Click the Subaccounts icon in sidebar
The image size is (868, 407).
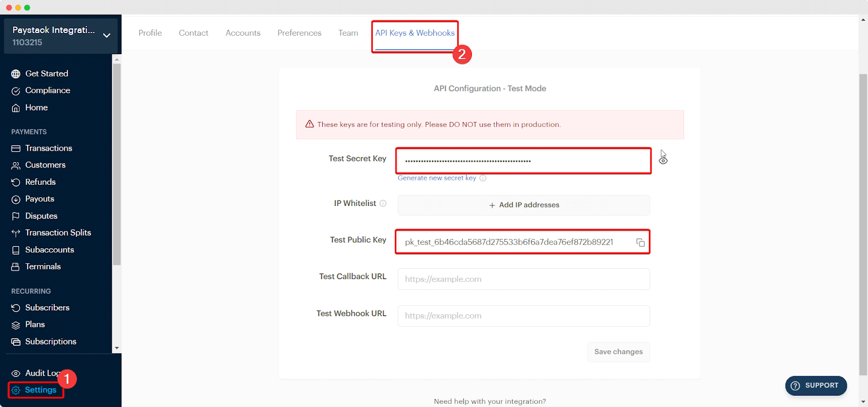point(16,250)
